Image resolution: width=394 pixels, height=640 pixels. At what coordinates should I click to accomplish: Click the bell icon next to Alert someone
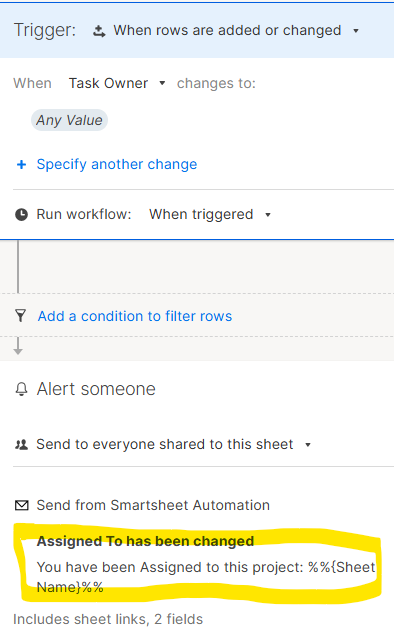pos(21,389)
